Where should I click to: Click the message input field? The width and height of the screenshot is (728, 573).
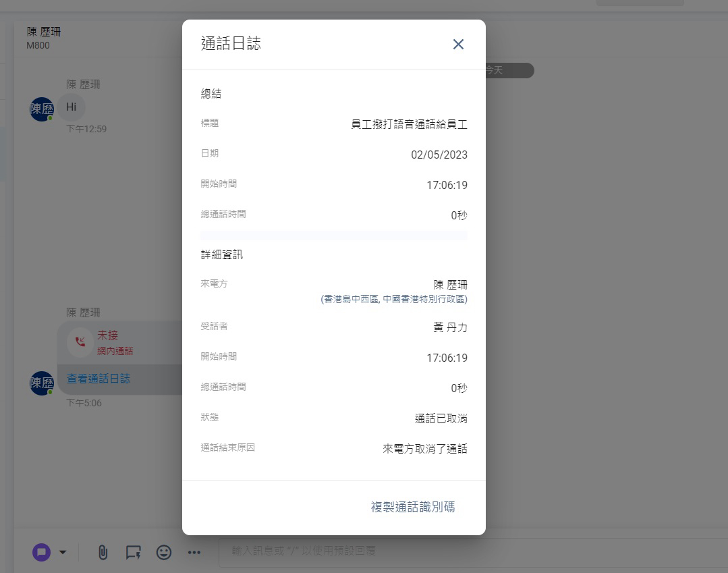[x=473, y=552]
